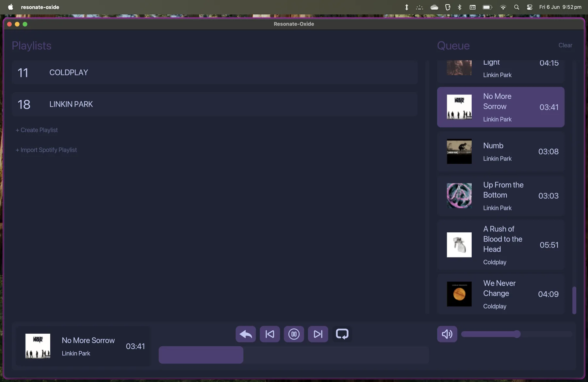Open Control Center in menu bar
This screenshot has height=382, width=588.
[x=530, y=7]
